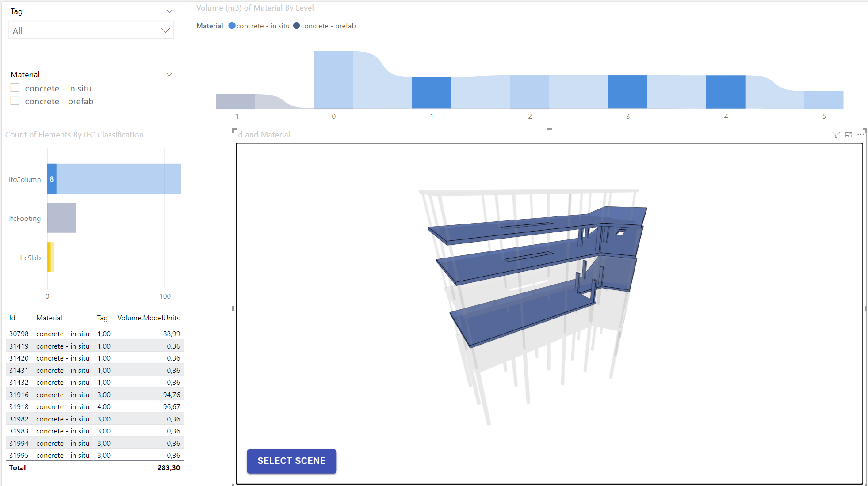Select the Id and Material panel title
Screen dimensions: 868x486
[264, 135]
